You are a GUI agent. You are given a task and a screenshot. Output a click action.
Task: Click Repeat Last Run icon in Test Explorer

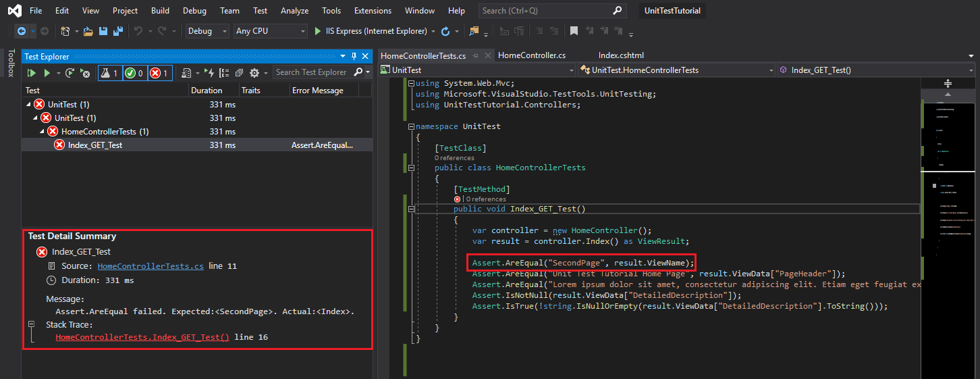coord(70,73)
